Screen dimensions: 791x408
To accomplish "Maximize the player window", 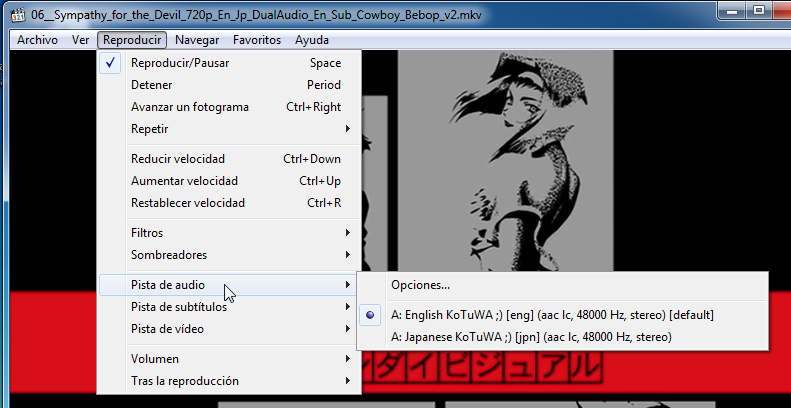I will [759, 10].
